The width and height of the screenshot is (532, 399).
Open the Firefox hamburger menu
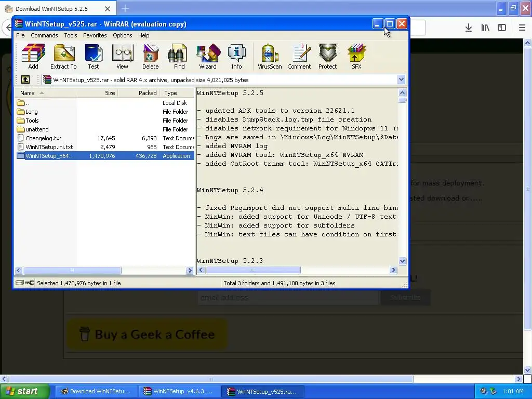522,28
